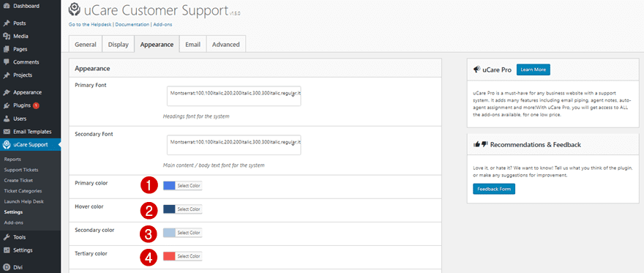
Task: Click the uCare Support logo icon in sidebar
Action: point(6,144)
